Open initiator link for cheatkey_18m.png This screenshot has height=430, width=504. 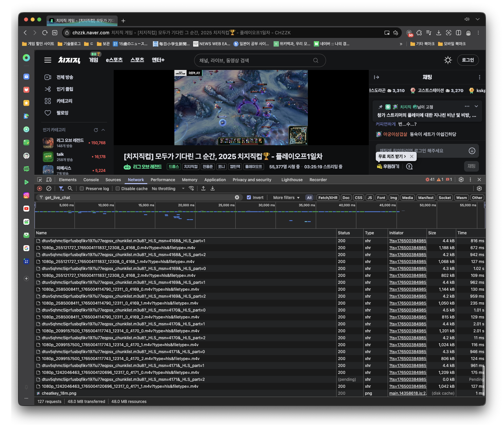pos(408,393)
